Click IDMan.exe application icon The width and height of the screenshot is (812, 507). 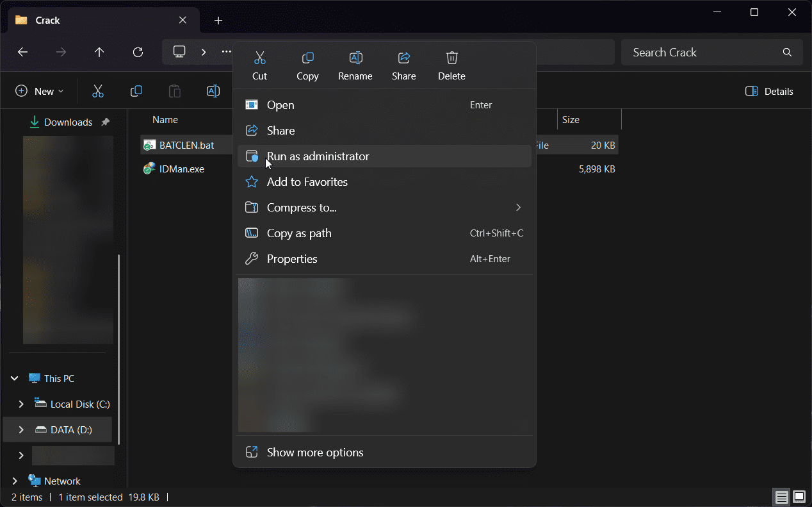point(149,169)
